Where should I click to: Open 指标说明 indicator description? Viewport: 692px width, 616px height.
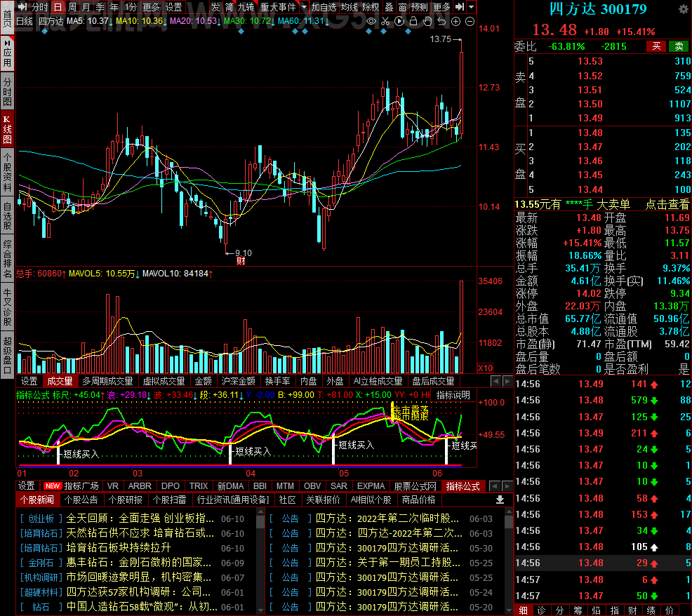(453, 395)
